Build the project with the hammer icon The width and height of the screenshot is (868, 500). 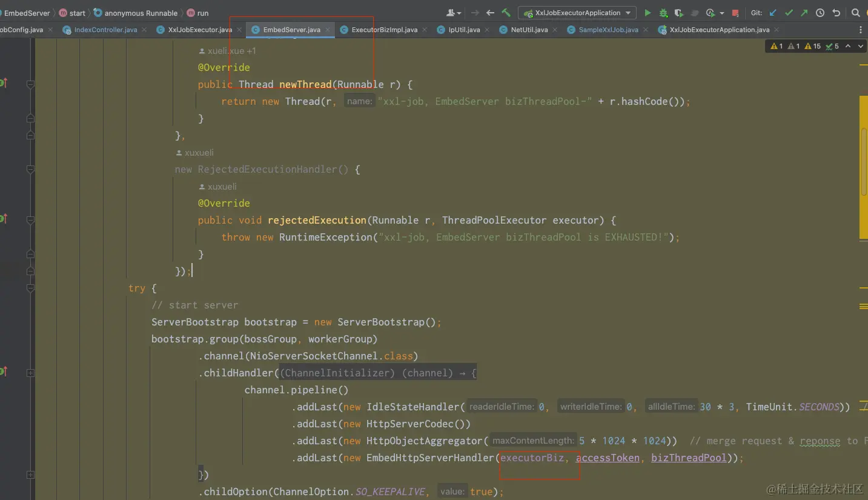tap(506, 13)
